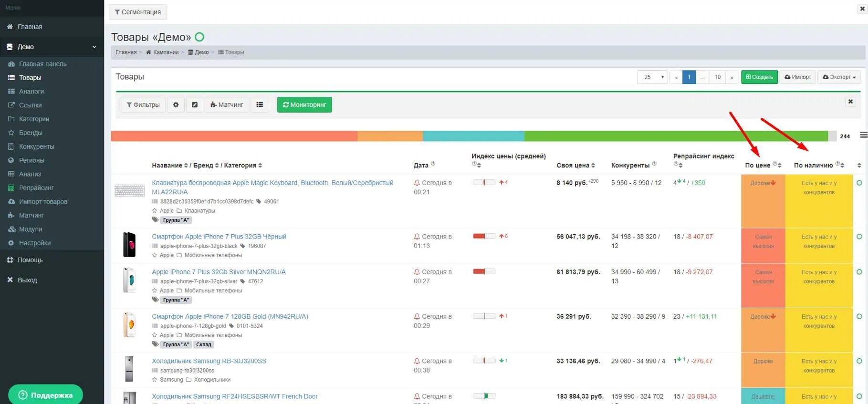
Task: Open Аналоги in the sidebar
Action: [31, 91]
